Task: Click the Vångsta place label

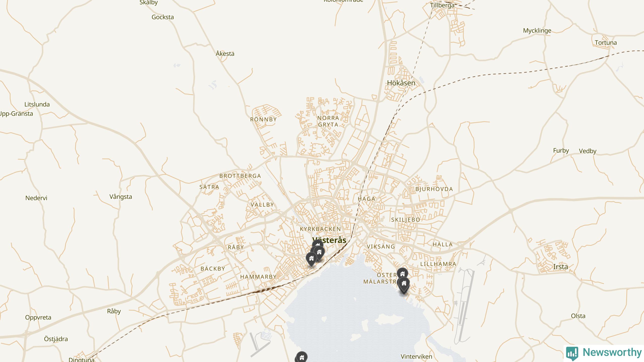Action: [x=121, y=197]
